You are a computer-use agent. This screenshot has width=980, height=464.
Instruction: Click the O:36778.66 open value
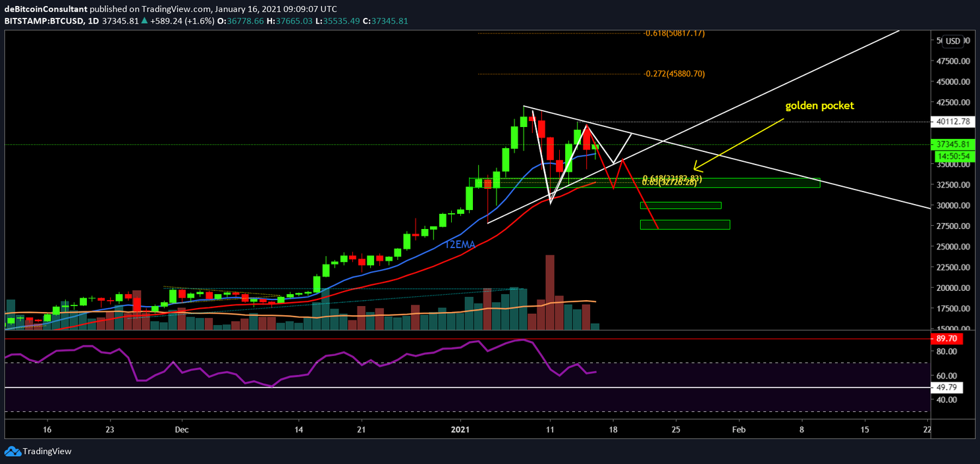tap(242, 21)
